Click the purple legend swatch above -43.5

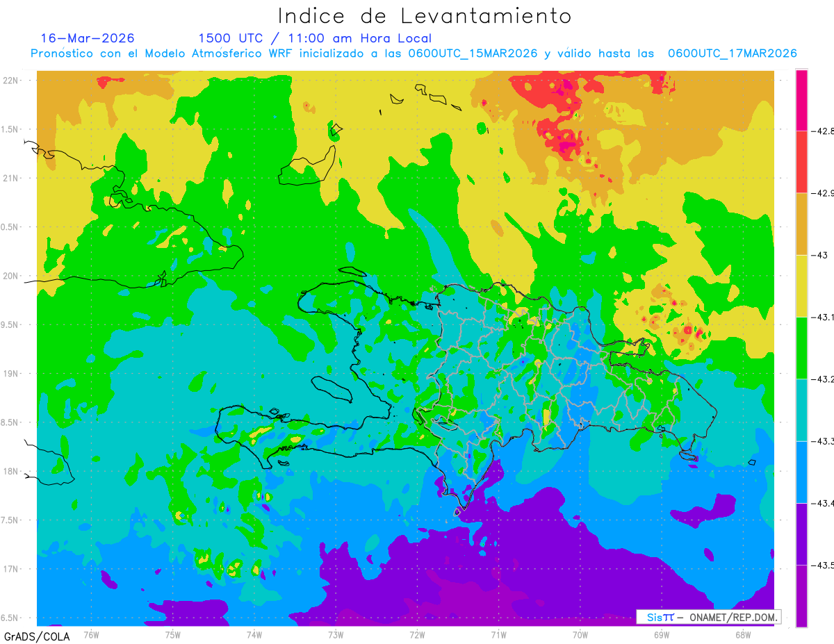801,534
